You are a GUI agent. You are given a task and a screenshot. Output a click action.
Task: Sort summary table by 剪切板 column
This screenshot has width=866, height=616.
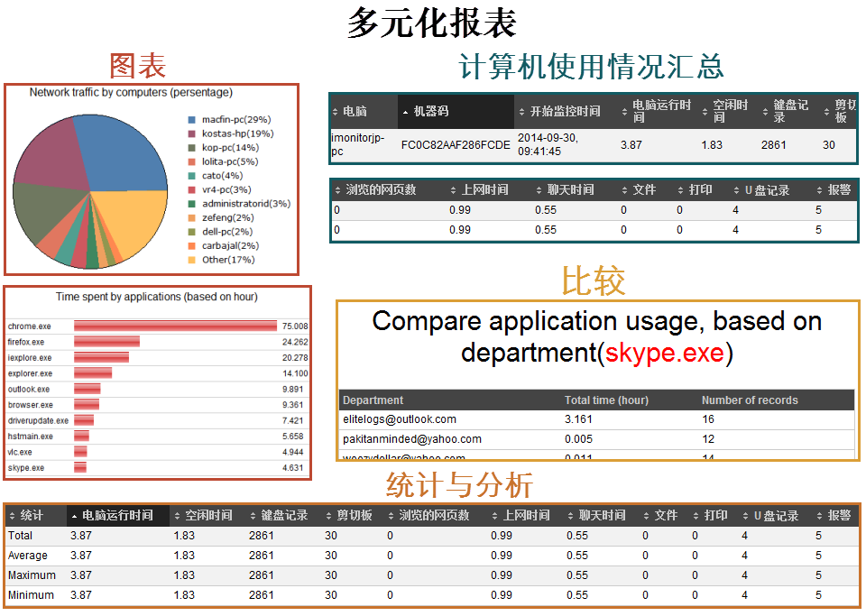pos(827,112)
